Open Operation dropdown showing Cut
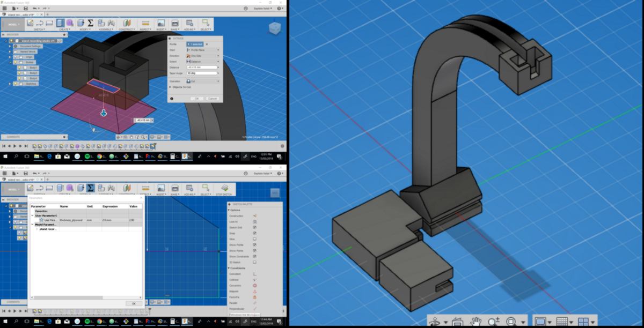Screen dimensions: 644x328 [203, 81]
